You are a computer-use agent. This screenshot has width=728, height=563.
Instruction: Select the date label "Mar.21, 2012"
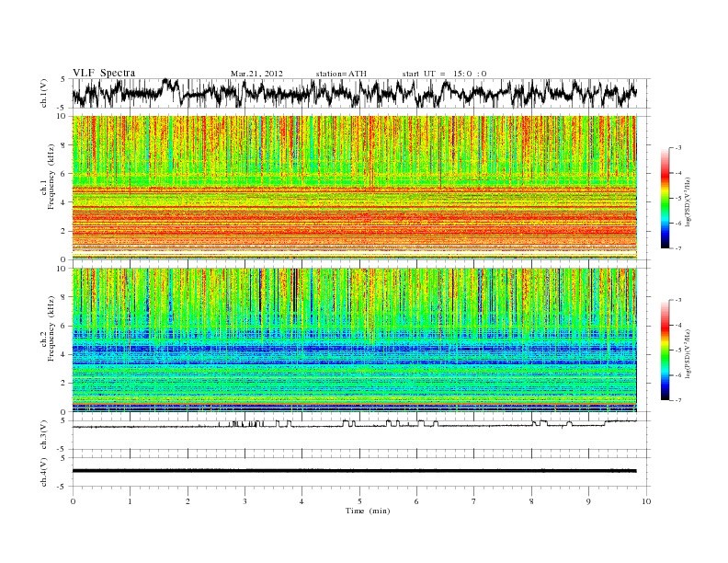coord(256,74)
